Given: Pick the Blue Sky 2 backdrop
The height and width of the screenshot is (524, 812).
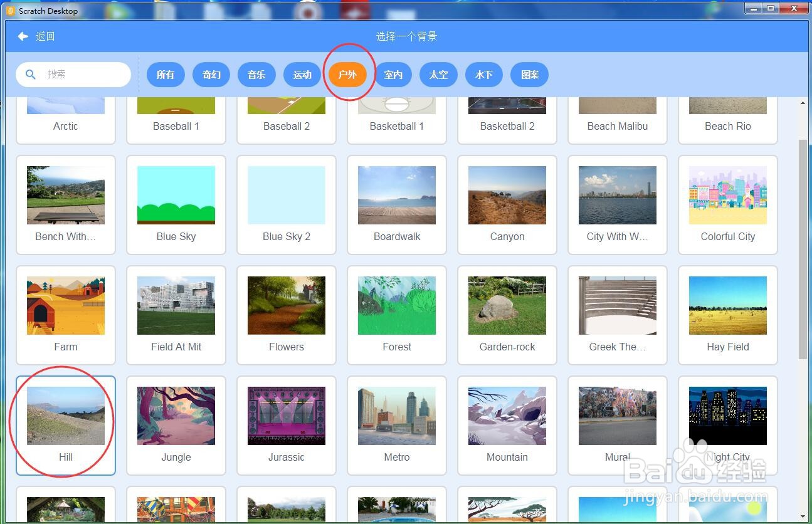Looking at the screenshot, I should [x=287, y=205].
